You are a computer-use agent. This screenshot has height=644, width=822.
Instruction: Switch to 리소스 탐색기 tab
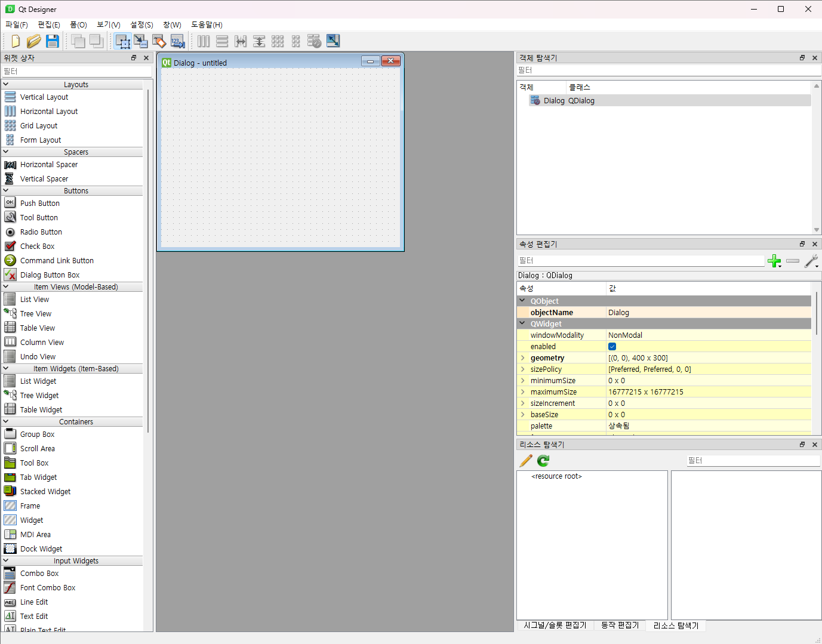tap(676, 625)
